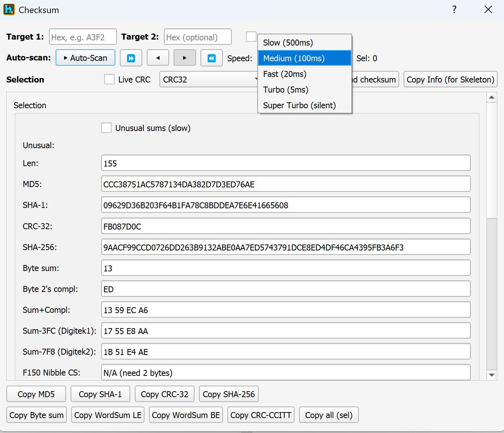The image size is (504, 433).
Task: Click into the Sum+Compl field
Action: 286,310
